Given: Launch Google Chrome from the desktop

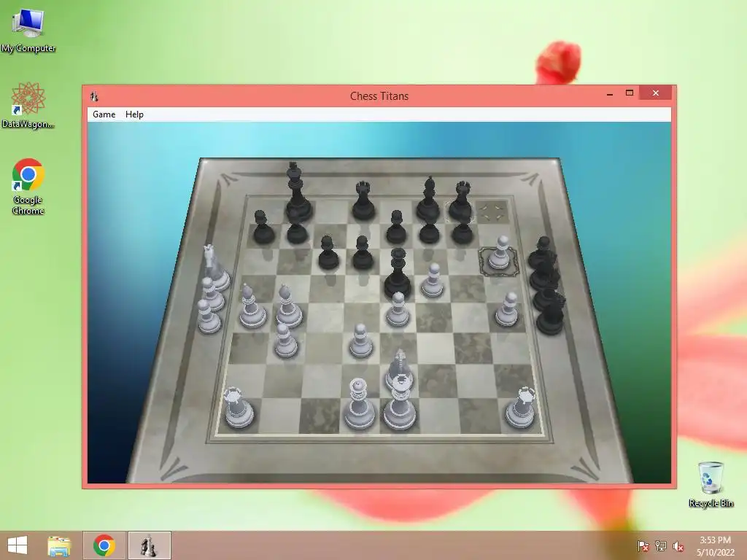Looking at the screenshot, I should point(28,187).
